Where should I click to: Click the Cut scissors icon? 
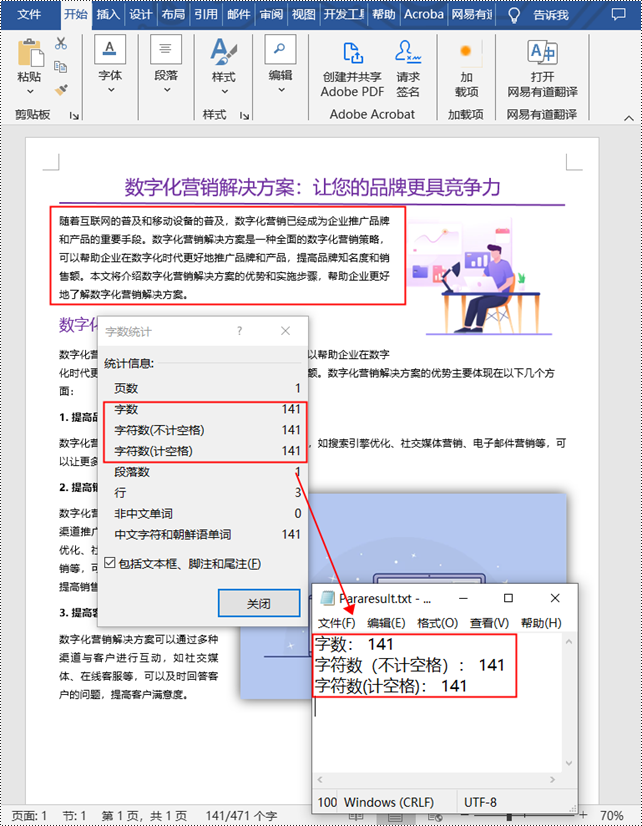click(x=61, y=43)
